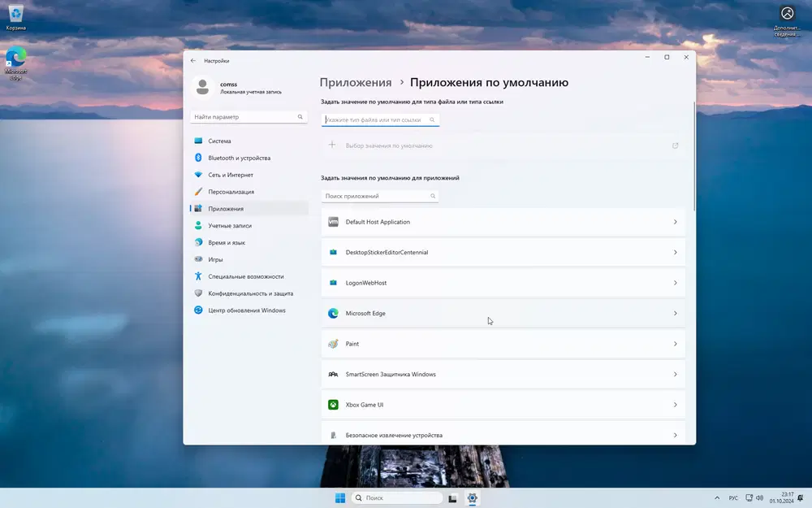Open the Windows Start button
The image size is (812, 508).
[340, 498]
